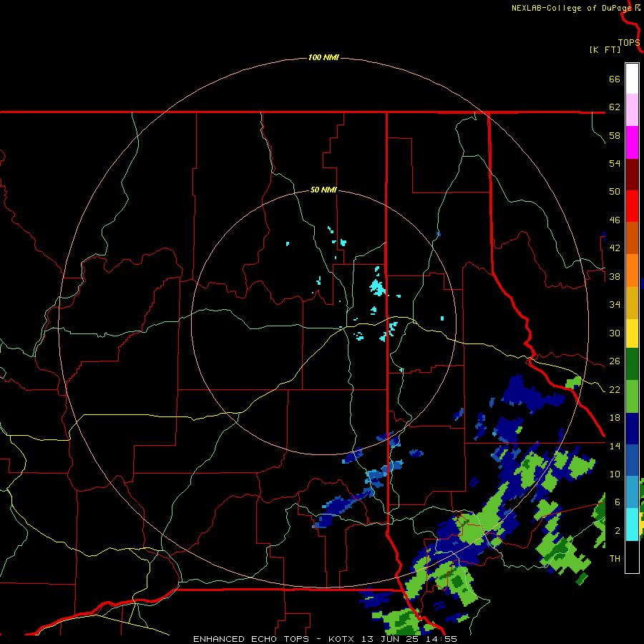644x644 pixels.
Task: Click the "KOTX" station identifier in the caption
Action: point(343,639)
